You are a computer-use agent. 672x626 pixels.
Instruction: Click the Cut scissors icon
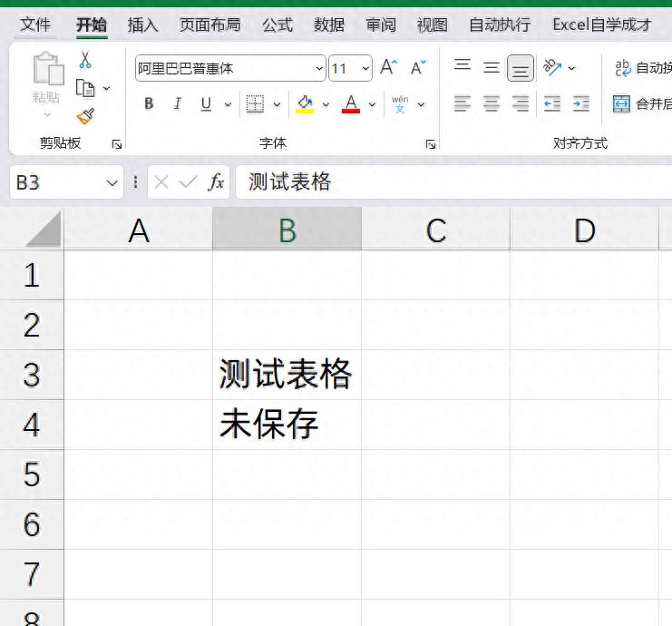[x=85, y=60]
